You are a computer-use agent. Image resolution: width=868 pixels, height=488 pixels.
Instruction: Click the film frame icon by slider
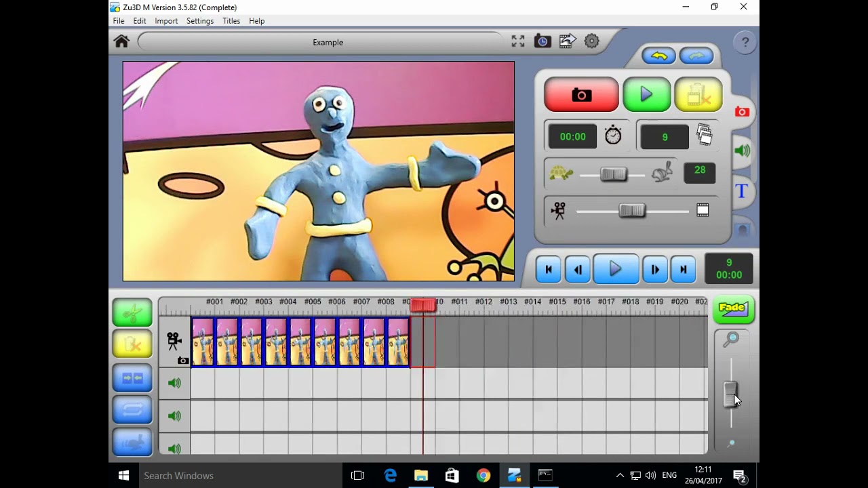click(x=703, y=211)
